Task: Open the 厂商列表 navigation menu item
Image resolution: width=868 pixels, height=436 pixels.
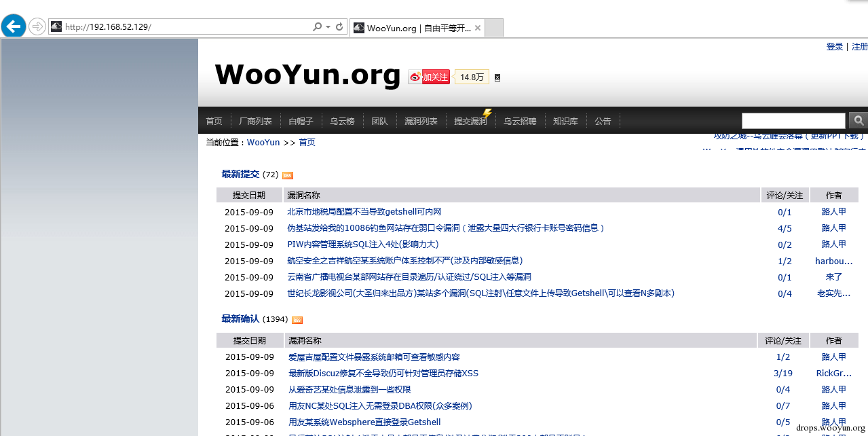Action: point(255,121)
